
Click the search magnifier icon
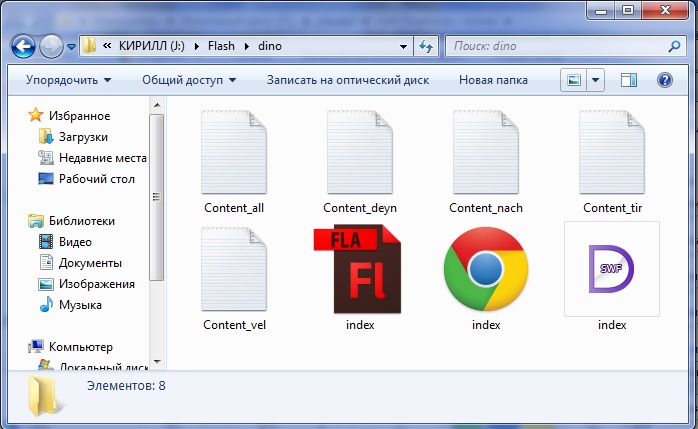coord(674,46)
